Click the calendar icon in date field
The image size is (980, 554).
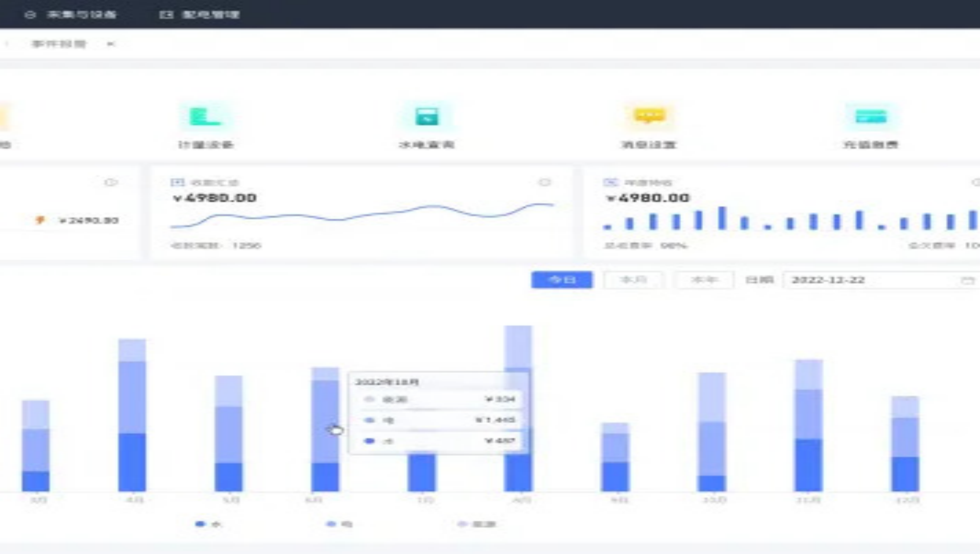[x=967, y=280]
